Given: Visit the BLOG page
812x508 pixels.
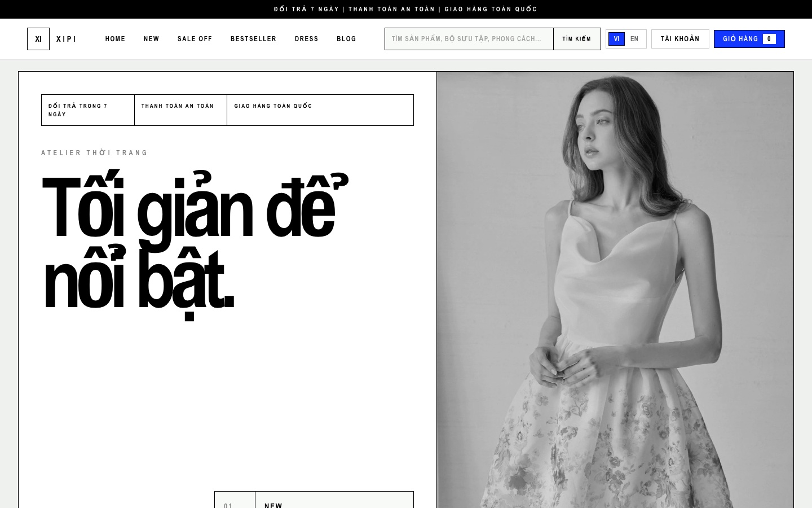Looking at the screenshot, I should coord(346,39).
